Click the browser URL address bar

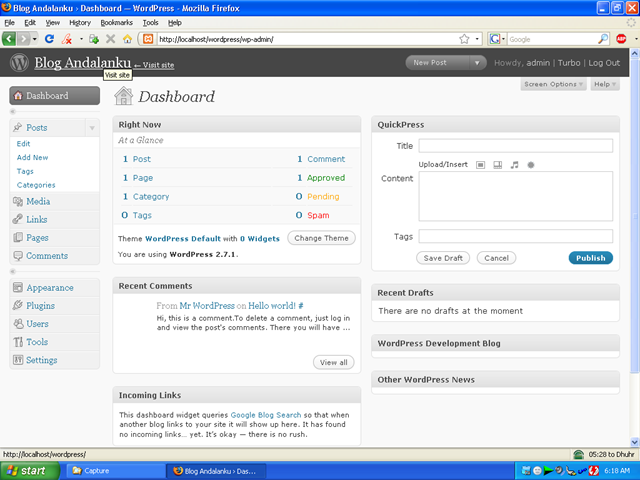point(306,39)
